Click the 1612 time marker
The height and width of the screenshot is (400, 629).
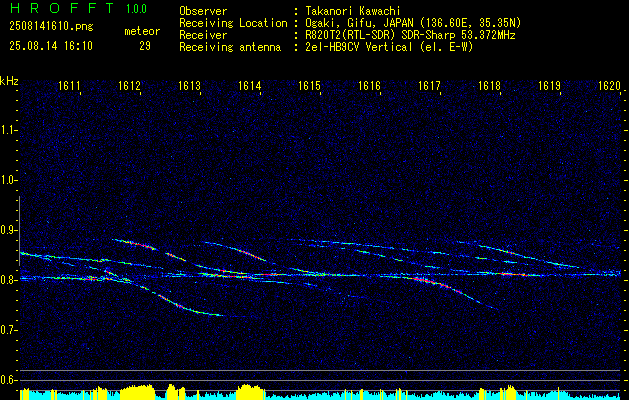[x=130, y=85]
